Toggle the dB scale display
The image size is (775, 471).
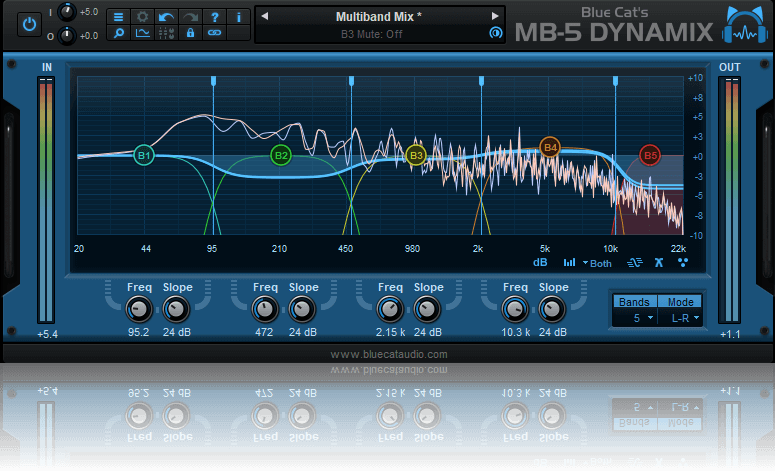540,263
